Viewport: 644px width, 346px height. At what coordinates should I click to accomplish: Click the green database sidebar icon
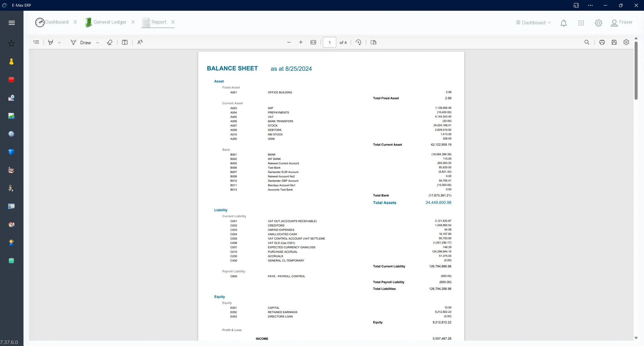click(x=11, y=261)
